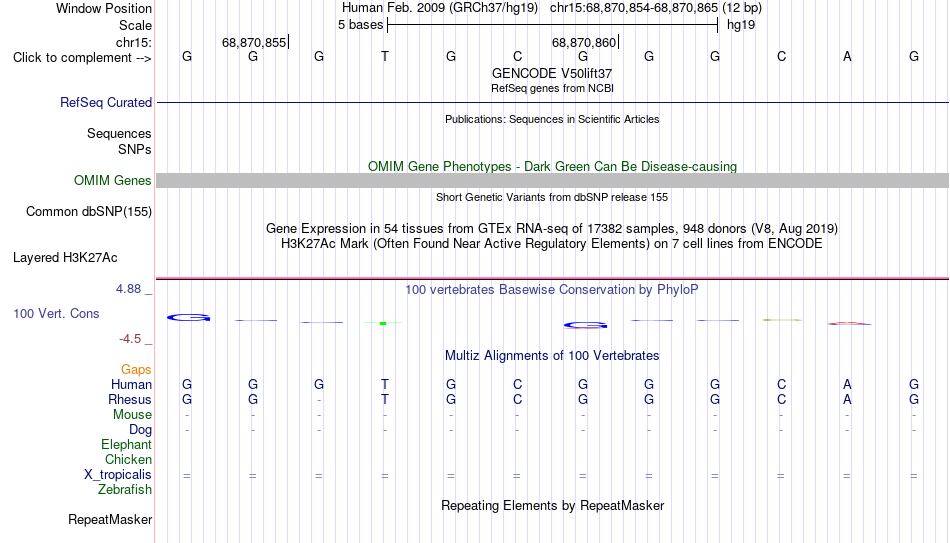Click the H3K27Ac Mark ENCODE title
This screenshot has height=543, width=950.
552,244
